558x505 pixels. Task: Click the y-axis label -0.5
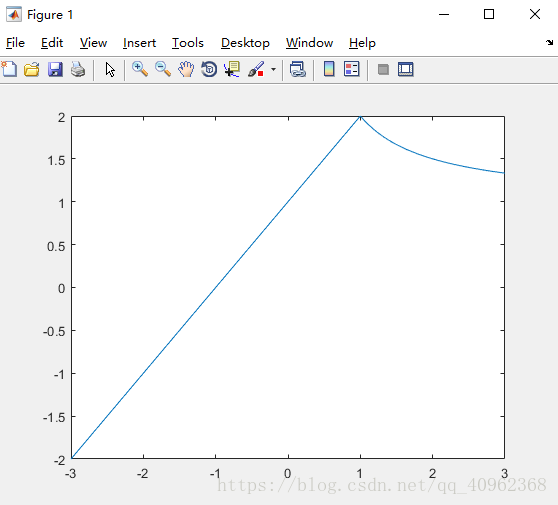pyautogui.click(x=54, y=332)
